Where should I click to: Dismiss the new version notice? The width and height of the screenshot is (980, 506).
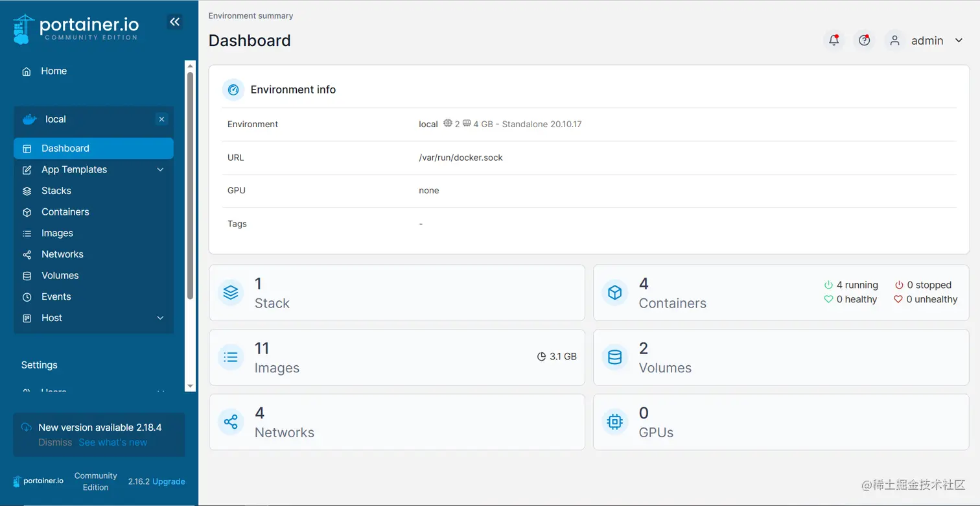click(55, 442)
